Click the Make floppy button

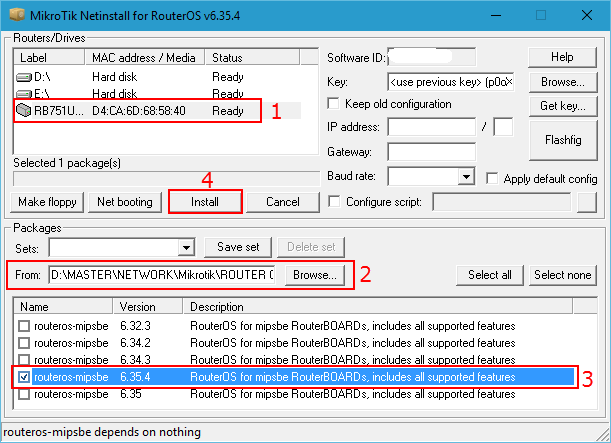(47, 202)
